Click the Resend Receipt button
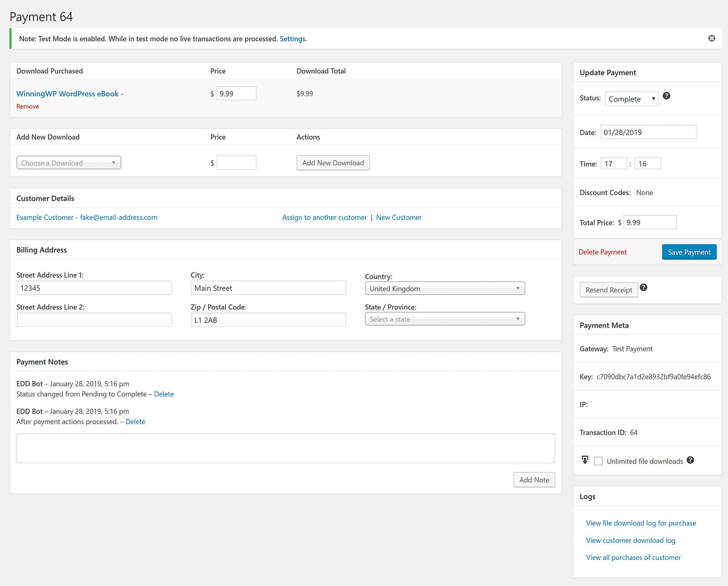 tap(609, 290)
